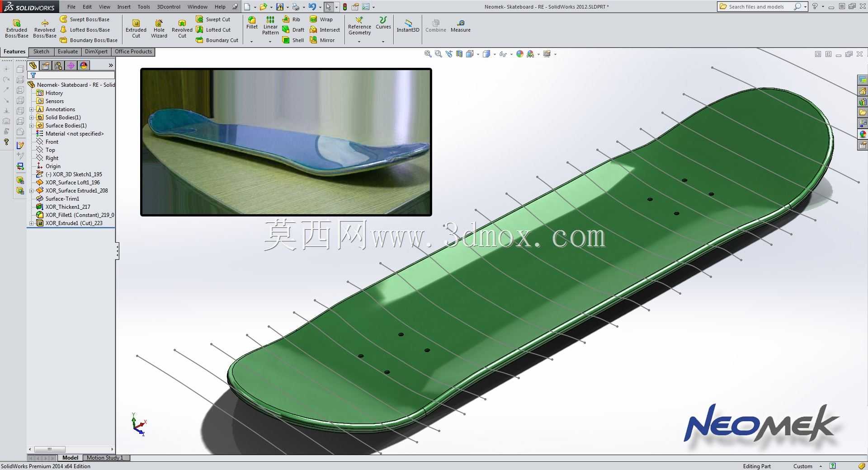868x470 pixels.
Task: Open the Office Products tab
Action: [x=133, y=52]
